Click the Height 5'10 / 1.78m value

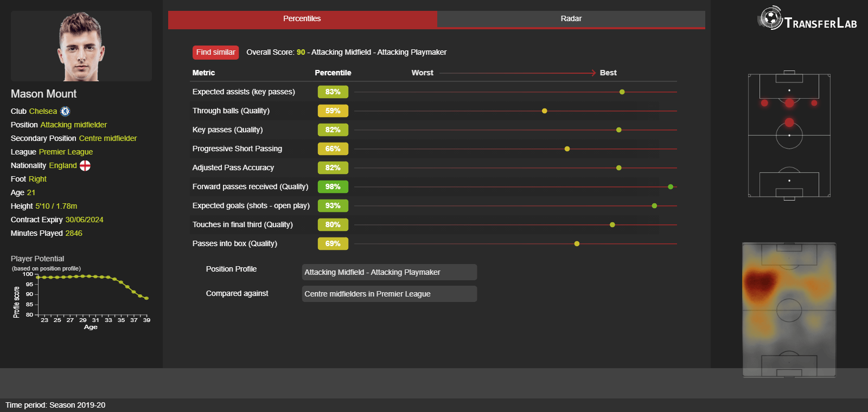[x=56, y=206]
